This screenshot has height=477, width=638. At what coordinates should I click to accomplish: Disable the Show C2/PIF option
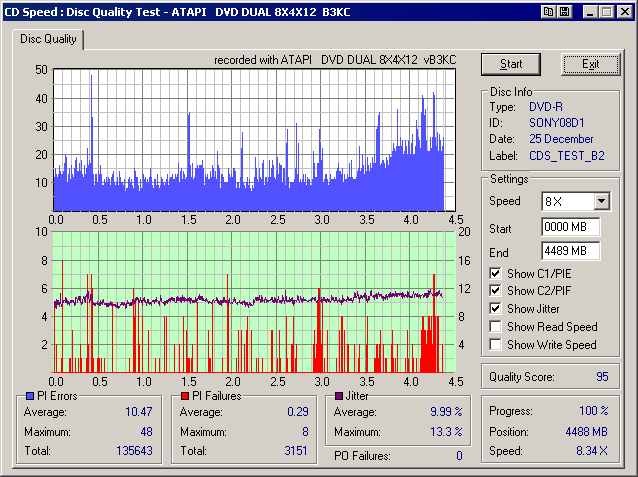[x=497, y=291]
